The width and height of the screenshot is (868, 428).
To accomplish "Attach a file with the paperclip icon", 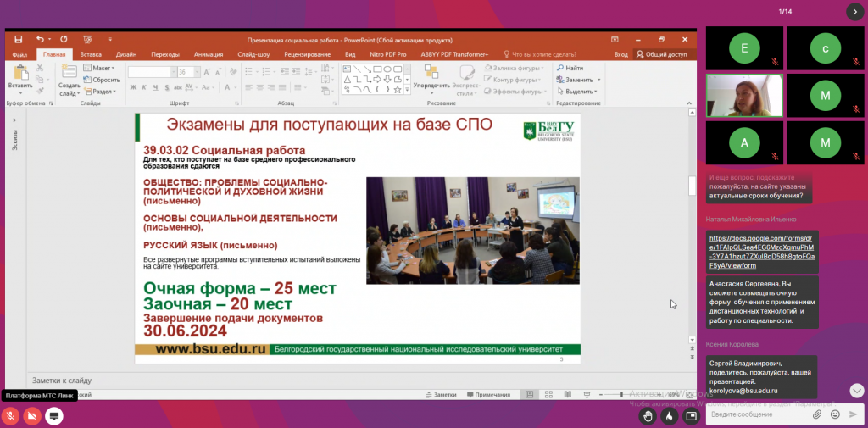I will pos(817,414).
